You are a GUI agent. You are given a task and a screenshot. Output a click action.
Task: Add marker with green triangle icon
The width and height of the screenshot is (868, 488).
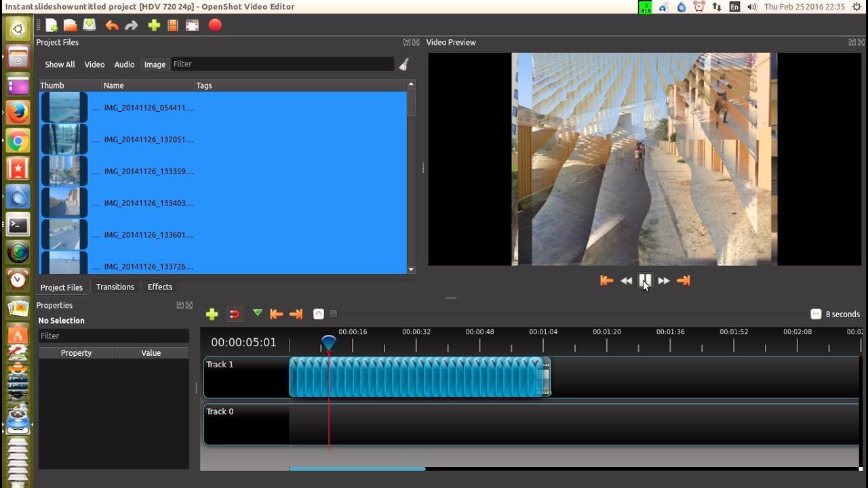[x=257, y=313]
